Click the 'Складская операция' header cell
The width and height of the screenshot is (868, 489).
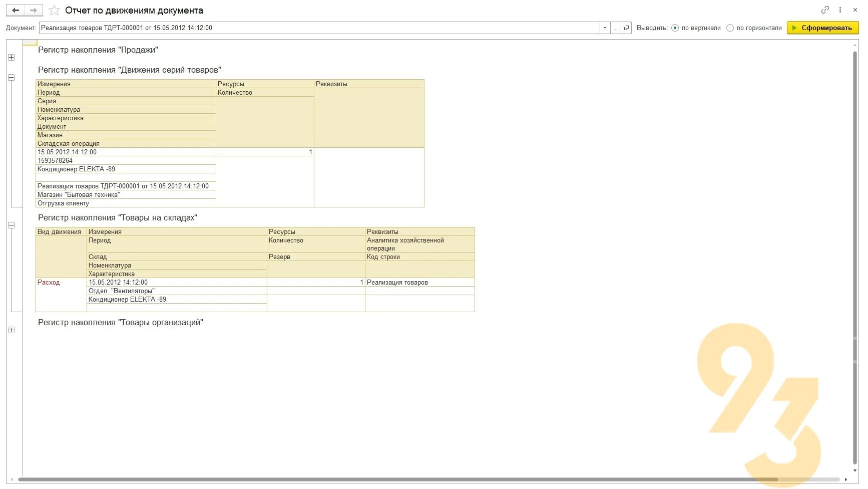point(126,144)
